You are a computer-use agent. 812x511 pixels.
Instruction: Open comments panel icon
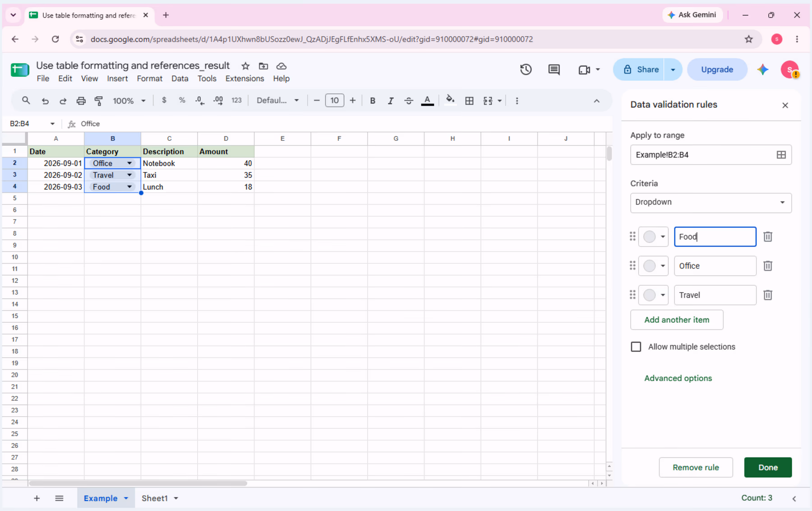(554, 70)
